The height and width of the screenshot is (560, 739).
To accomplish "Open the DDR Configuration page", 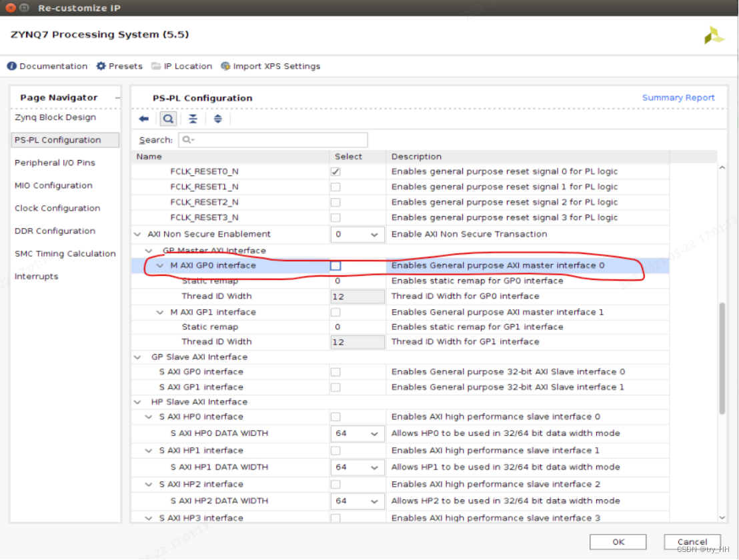I will pos(55,231).
